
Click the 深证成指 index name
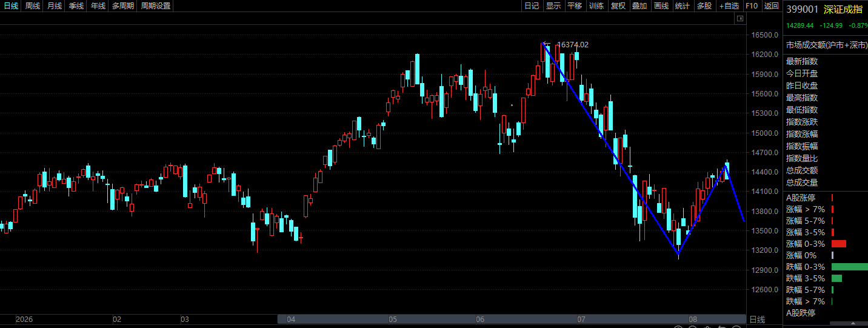tap(843, 9)
